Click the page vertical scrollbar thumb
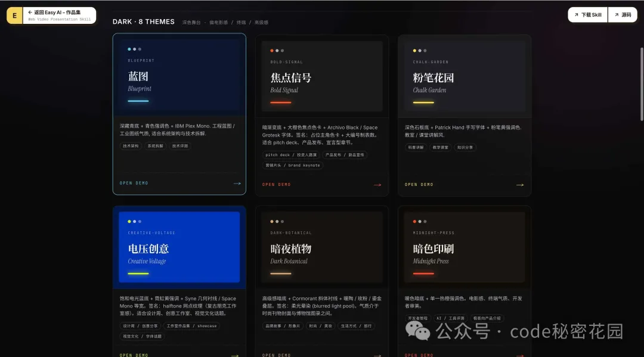This screenshot has width=644, height=357. click(642, 84)
